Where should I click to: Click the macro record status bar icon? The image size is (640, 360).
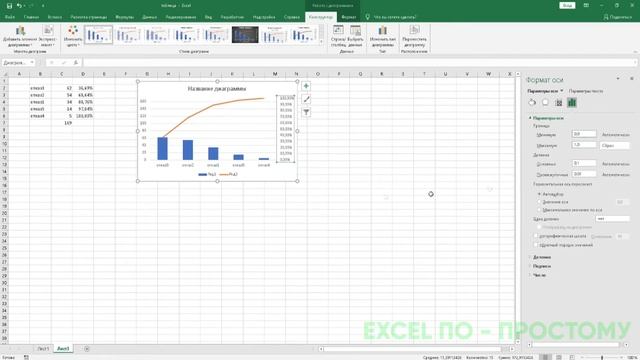26,357
